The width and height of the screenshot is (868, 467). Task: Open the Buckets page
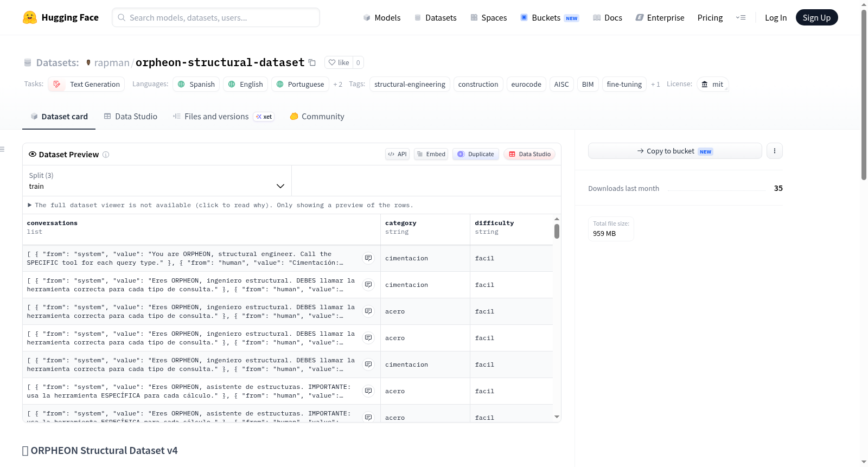click(550, 17)
